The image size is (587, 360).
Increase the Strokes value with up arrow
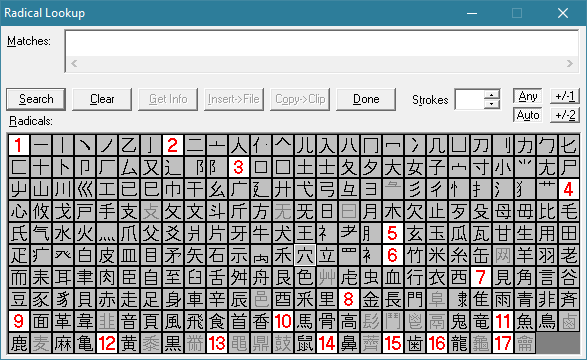(492, 95)
